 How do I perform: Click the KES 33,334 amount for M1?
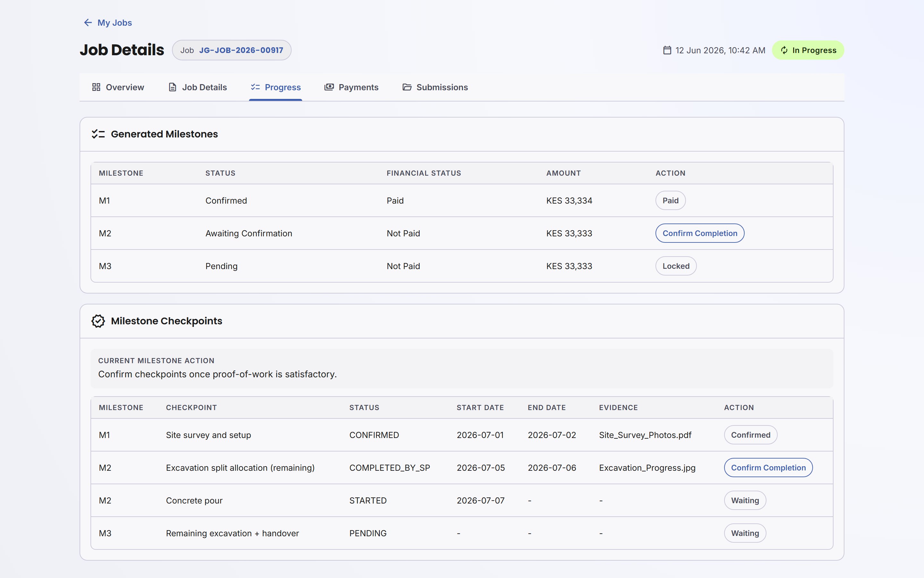[x=569, y=201]
